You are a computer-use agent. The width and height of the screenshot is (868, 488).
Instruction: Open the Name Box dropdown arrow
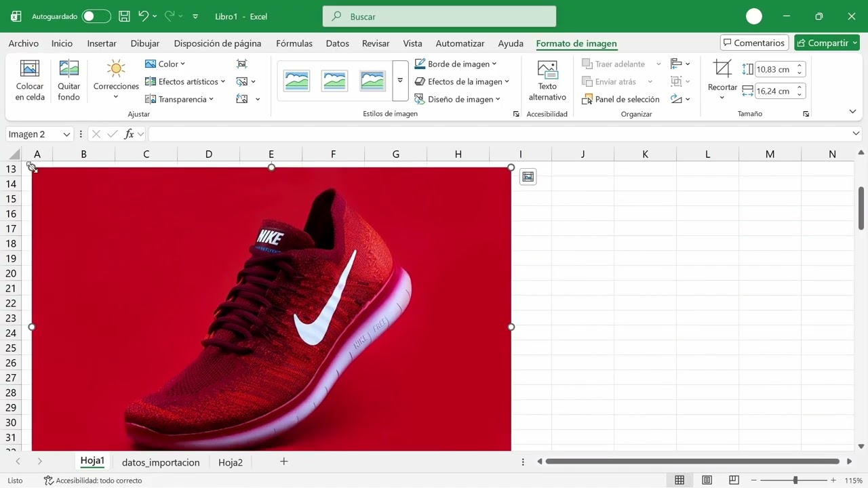coord(66,134)
